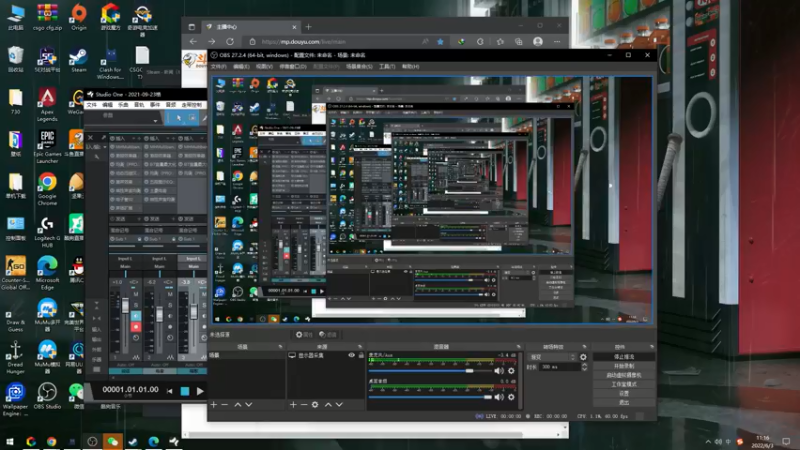This screenshot has height=450, width=800.
Task: Click the transition duration stepper arrows
Action: pos(584,367)
